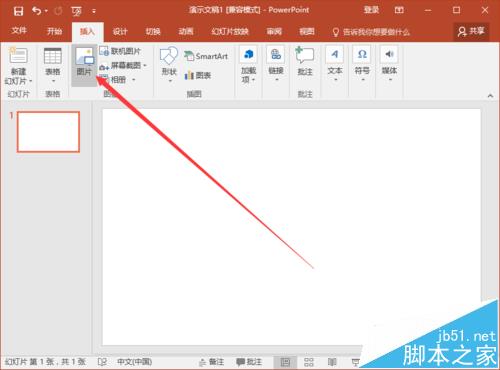Customize the Quick Access Toolbar dropdown

[x=94, y=11]
